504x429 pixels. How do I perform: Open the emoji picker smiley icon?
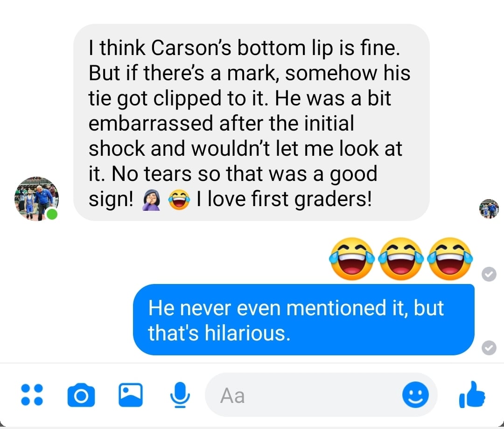pyautogui.click(x=415, y=394)
